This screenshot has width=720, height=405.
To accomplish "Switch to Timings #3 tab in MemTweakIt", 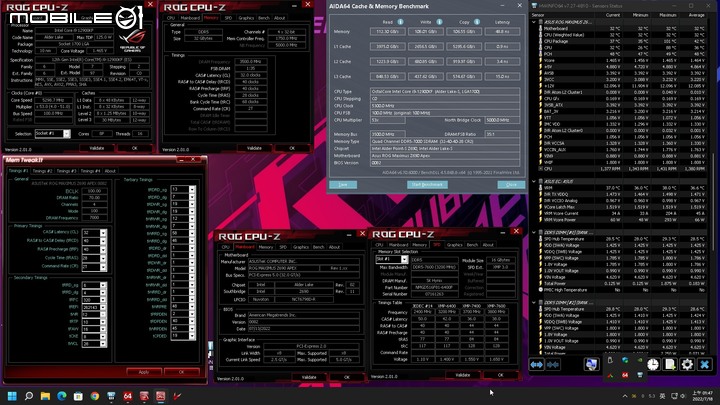I will [x=67, y=171].
